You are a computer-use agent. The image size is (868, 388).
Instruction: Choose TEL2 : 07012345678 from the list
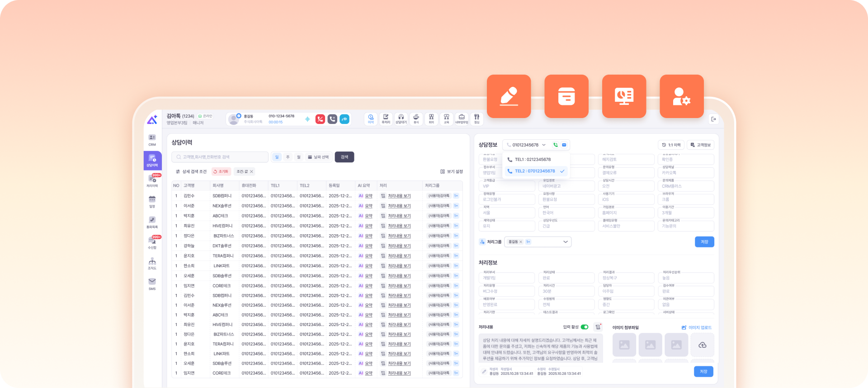[536, 171]
